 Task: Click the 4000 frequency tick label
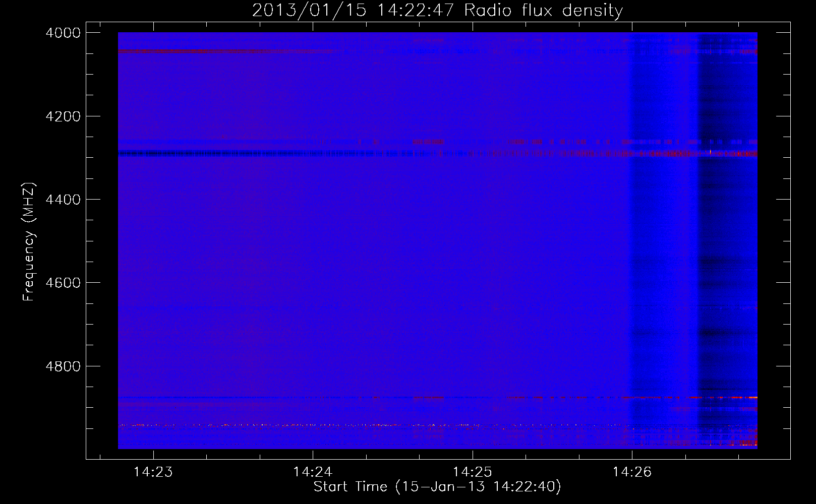tap(63, 33)
